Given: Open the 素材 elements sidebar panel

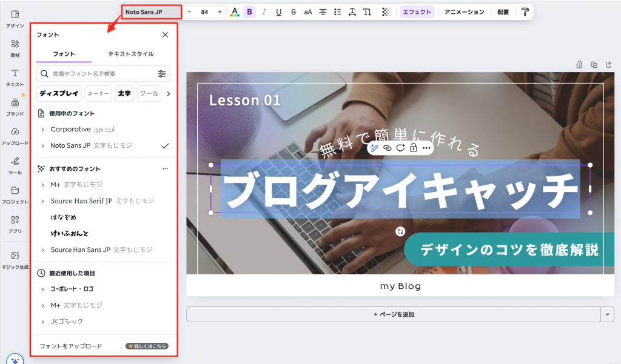Looking at the screenshot, I should [15, 47].
